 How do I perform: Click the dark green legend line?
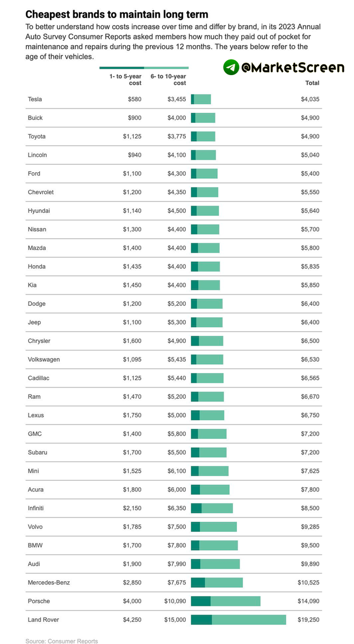121,68
